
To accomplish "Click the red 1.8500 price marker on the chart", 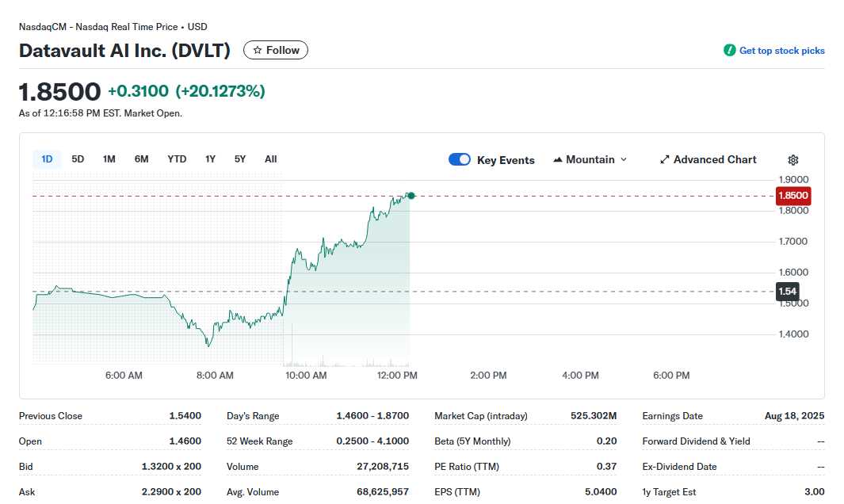I will [792, 196].
